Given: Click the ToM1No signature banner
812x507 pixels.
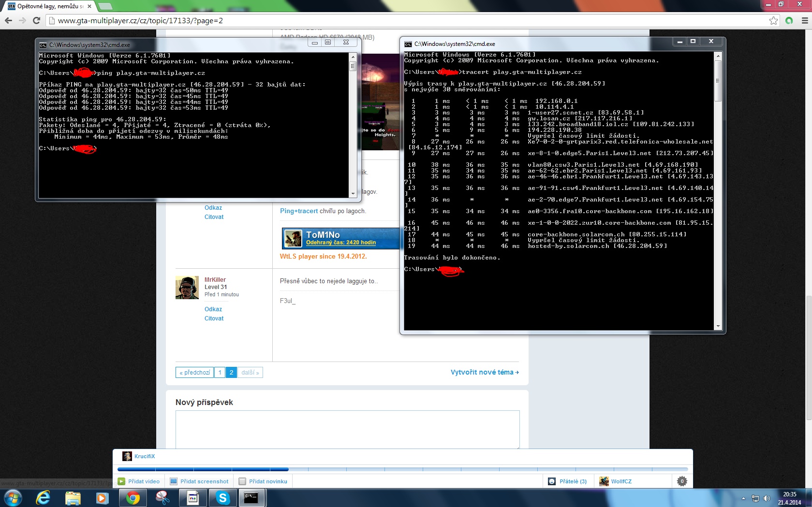Looking at the screenshot, I should point(341,238).
